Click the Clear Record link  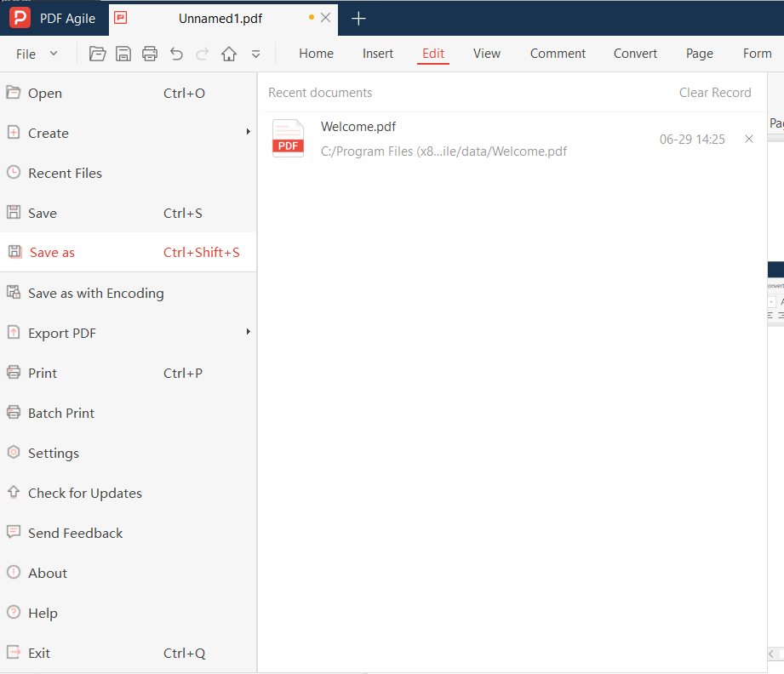[x=715, y=93]
